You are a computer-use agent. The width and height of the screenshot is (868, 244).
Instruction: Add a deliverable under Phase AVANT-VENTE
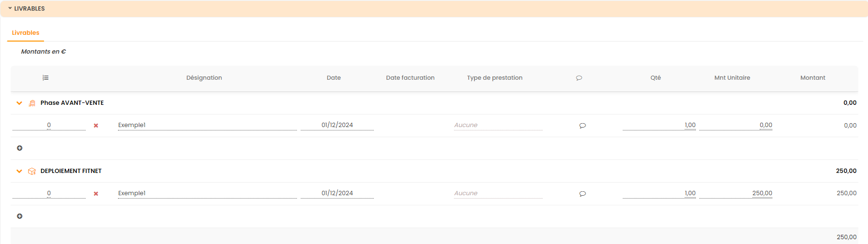(20, 148)
